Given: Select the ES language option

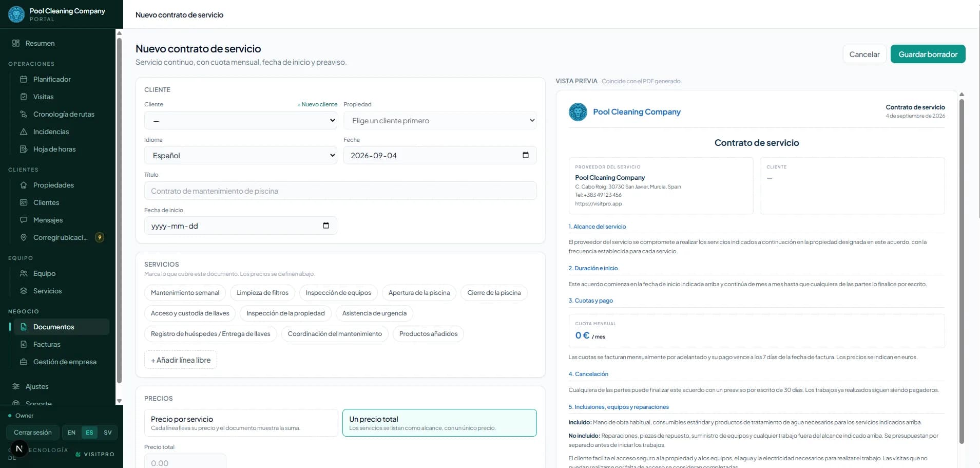Looking at the screenshot, I should (89, 433).
